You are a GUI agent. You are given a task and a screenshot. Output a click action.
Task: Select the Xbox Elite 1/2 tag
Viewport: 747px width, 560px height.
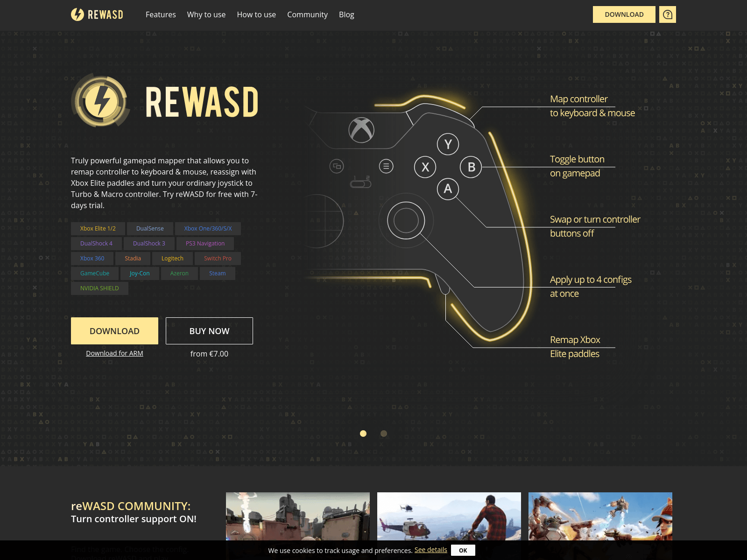[x=98, y=229]
